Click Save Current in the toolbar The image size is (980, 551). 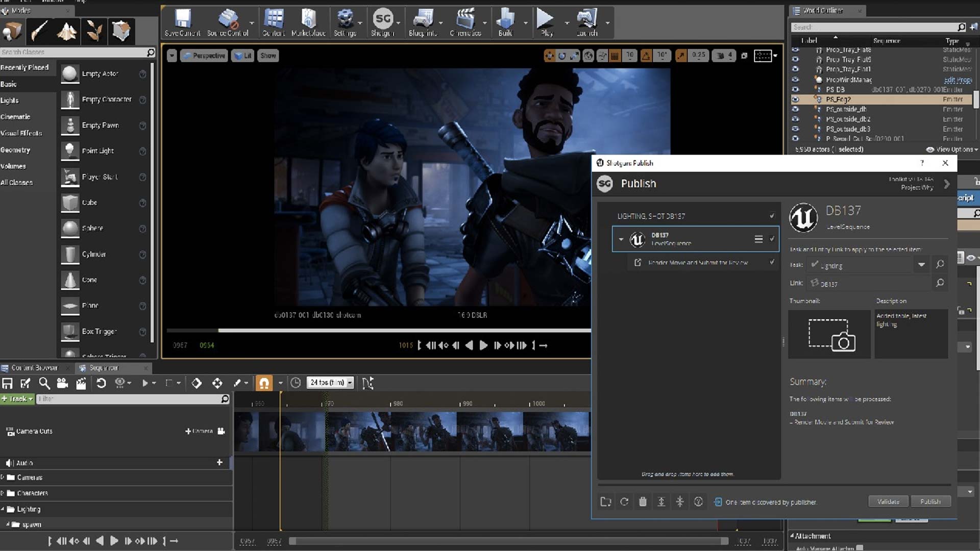(x=182, y=23)
